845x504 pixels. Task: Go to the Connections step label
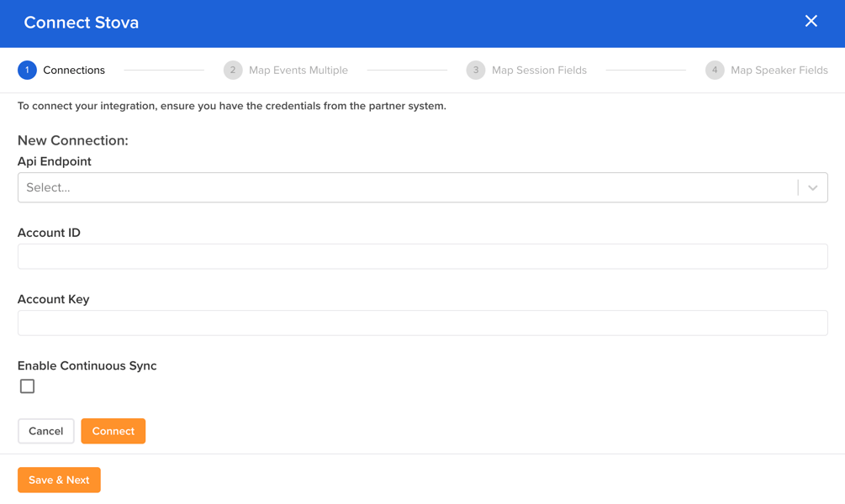74,71
